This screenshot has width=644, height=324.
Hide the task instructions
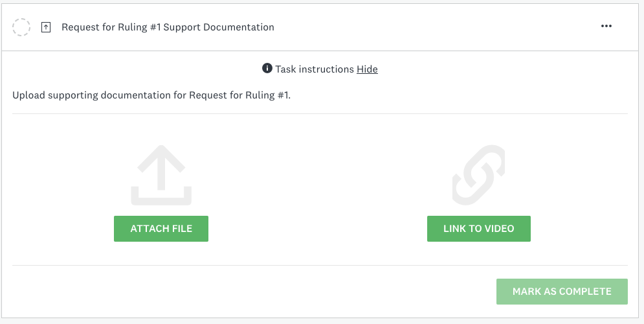(x=367, y=69)
